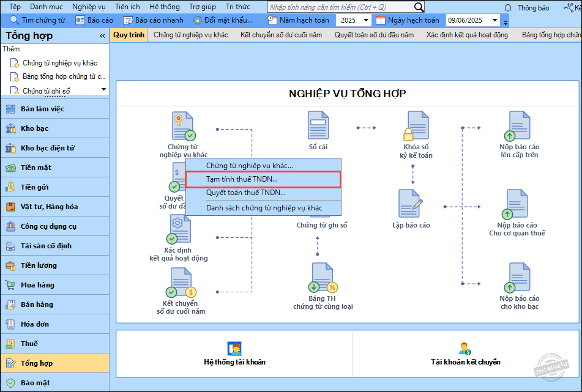The height and width of the screenshot is (392, 582).
Task: Expand the Thêm list down arrow
Action: coord(103,89)
